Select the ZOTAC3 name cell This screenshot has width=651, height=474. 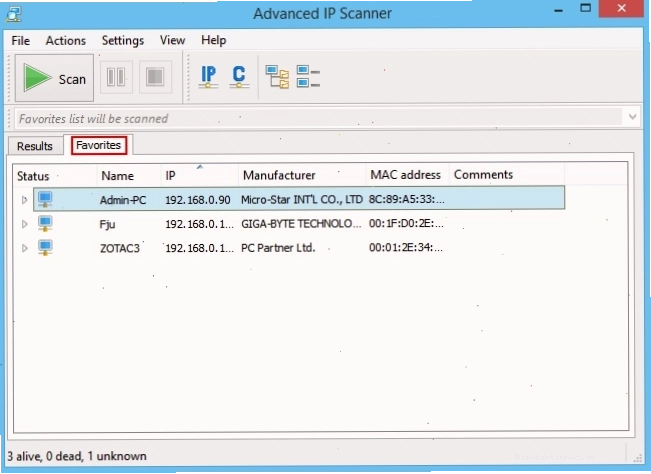(120, 248)
